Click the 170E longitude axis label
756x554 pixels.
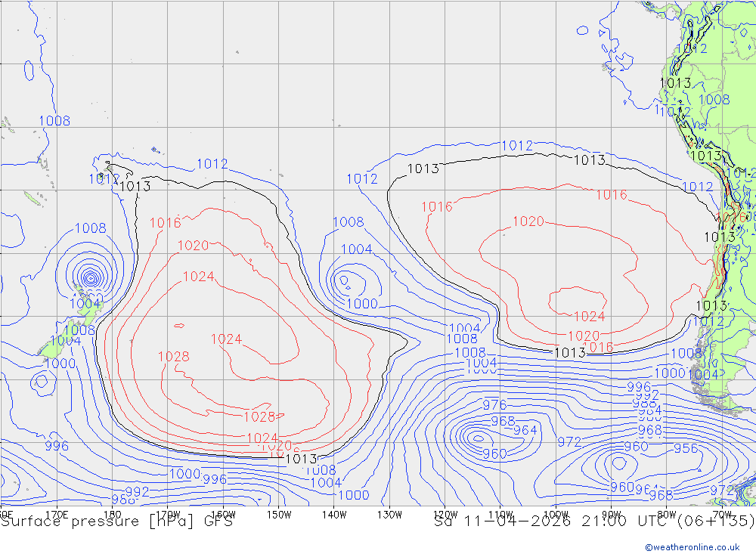click(x=57, y=515)
